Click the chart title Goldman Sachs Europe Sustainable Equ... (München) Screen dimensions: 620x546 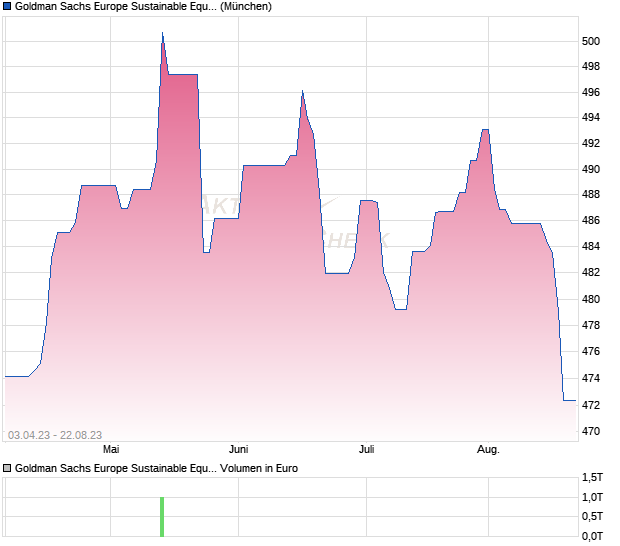coord(143,6)
